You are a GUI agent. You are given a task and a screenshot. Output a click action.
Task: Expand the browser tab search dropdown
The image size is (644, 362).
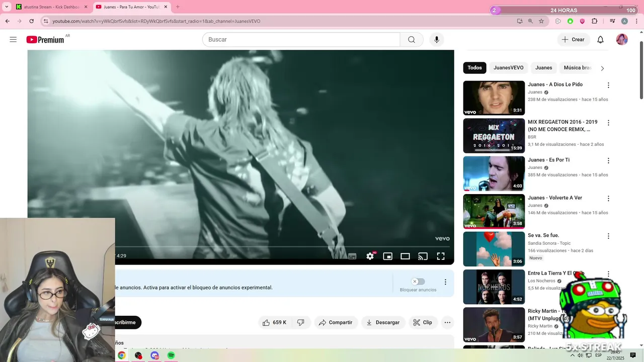7,7
